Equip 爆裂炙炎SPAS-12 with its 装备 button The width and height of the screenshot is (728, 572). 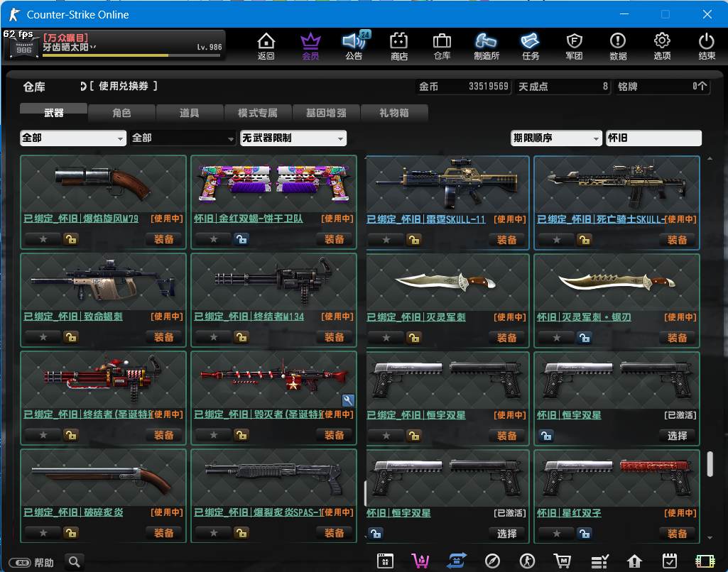(x=334, y=533)
